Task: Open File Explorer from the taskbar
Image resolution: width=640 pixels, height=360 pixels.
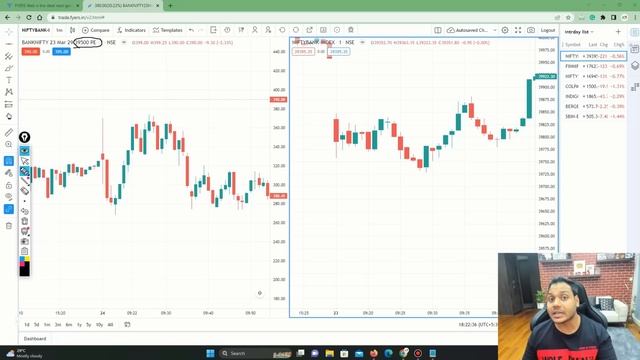Action: tap(329, 353)
